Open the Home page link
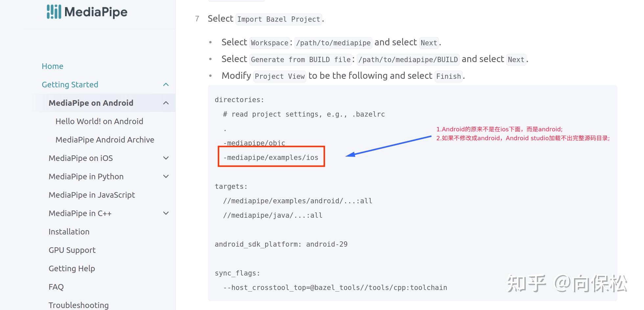 click(x=53, y=66)
